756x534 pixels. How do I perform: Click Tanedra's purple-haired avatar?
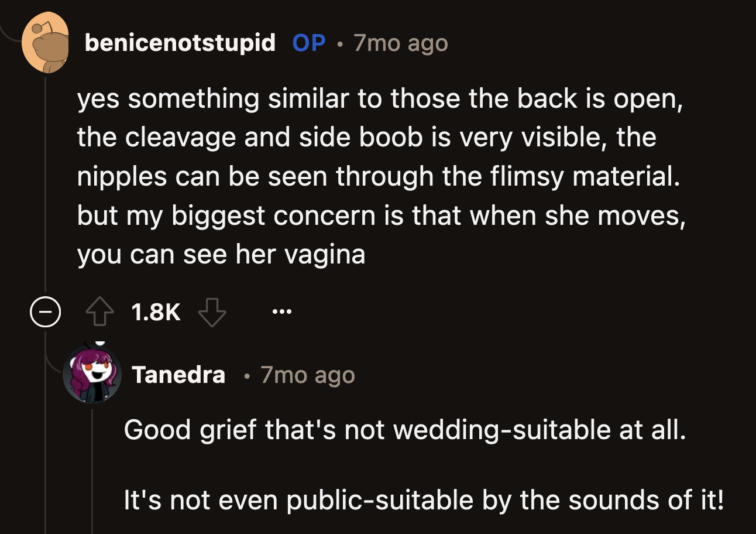point(92,374)
